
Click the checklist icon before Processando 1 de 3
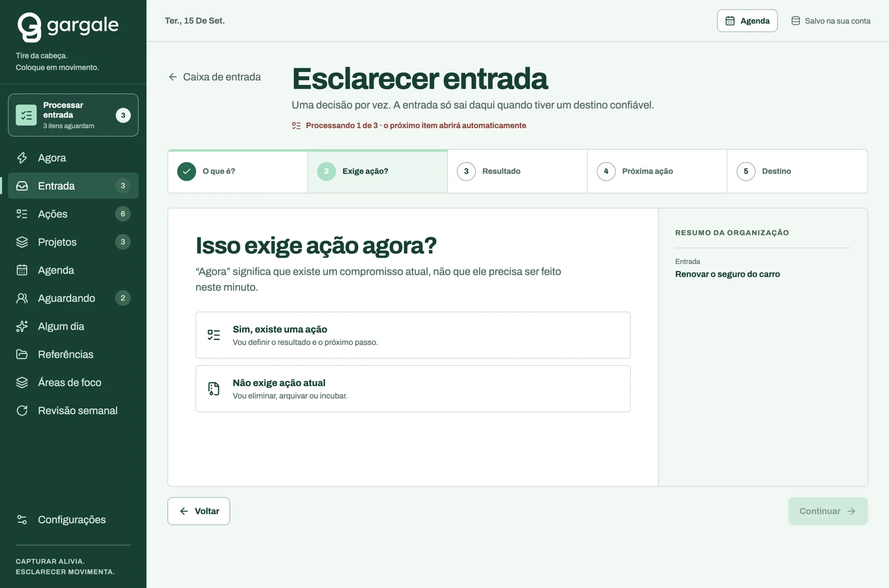tap(297, 125)
